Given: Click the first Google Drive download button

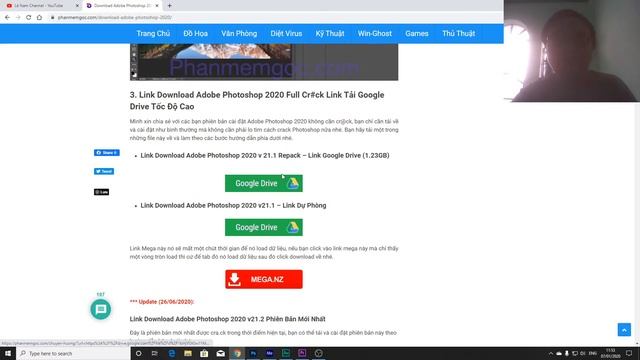Looking at the screenshot, I should click(264, 183).
